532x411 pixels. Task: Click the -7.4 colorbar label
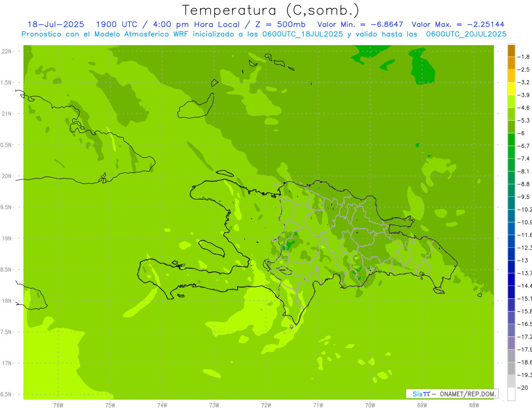pos(524,158)
